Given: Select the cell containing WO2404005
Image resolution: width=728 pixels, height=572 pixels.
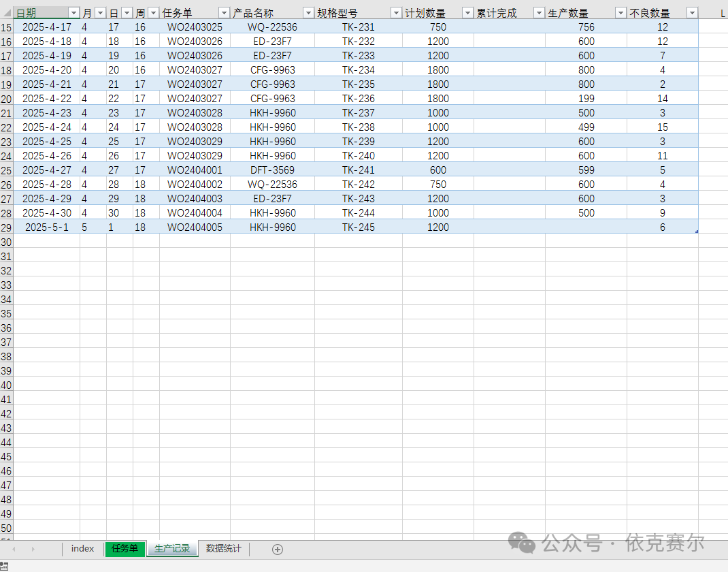Looking at the screenshot, I should click(195, 227).
